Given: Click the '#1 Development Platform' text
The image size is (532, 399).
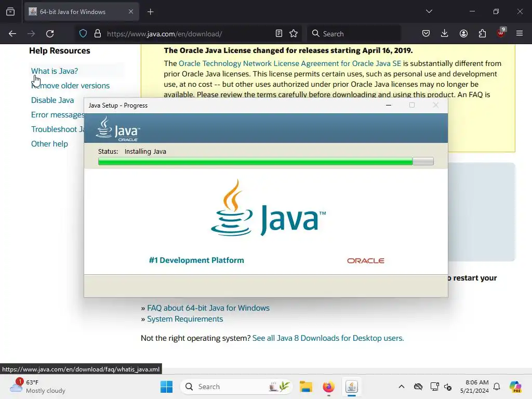Looking at the screenshot, I should coord(196,260).
